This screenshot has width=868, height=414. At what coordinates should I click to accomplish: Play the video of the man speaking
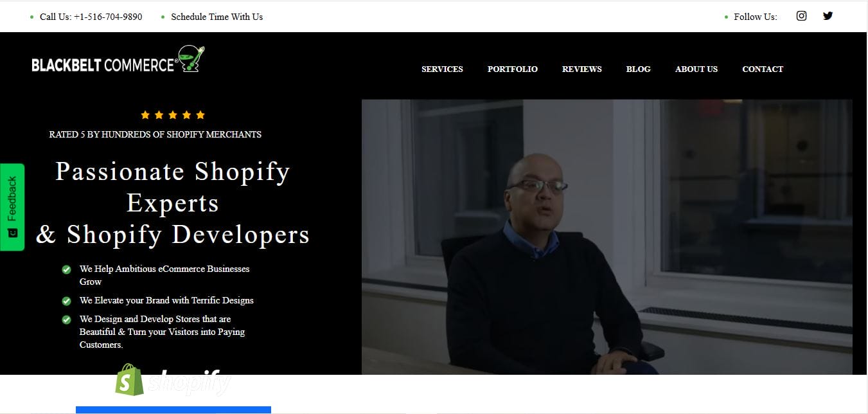pos(607,237)
